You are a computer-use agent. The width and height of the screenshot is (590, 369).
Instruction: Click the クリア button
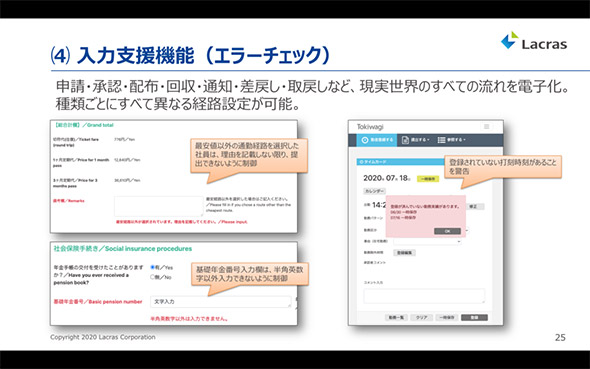coord(421,317)
